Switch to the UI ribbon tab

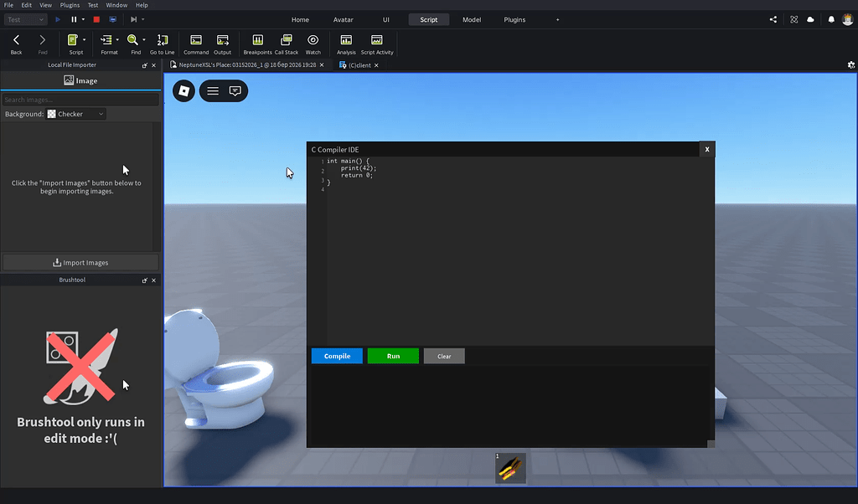pos(385,20)
